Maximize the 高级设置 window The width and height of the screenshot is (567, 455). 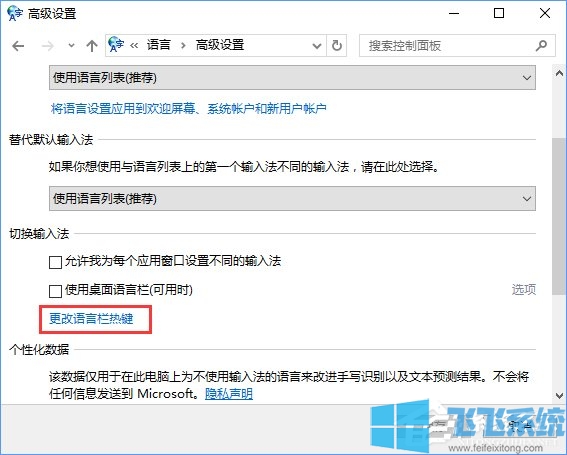(499, 14)
